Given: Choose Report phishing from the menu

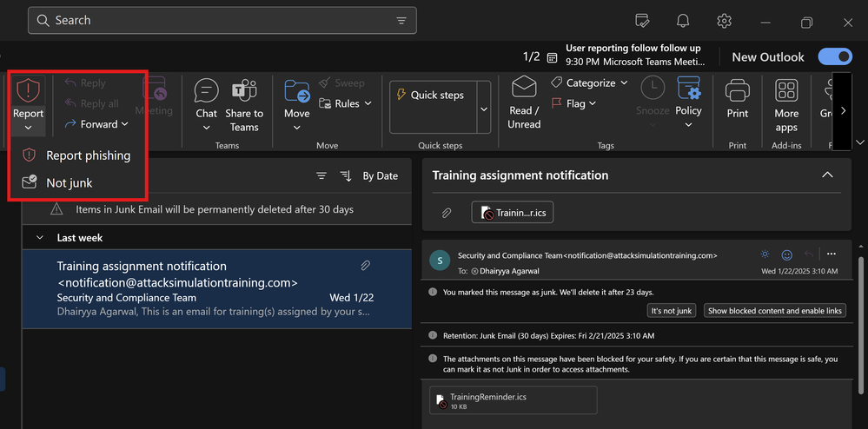Looking at the screenshot, I should pyautogui.click(x=76, y=155).
